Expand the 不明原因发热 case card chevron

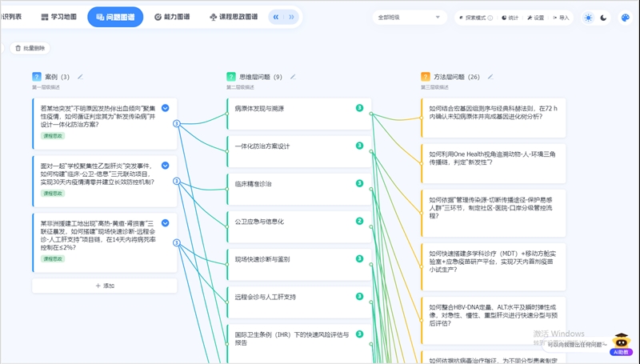coord(166,108)
